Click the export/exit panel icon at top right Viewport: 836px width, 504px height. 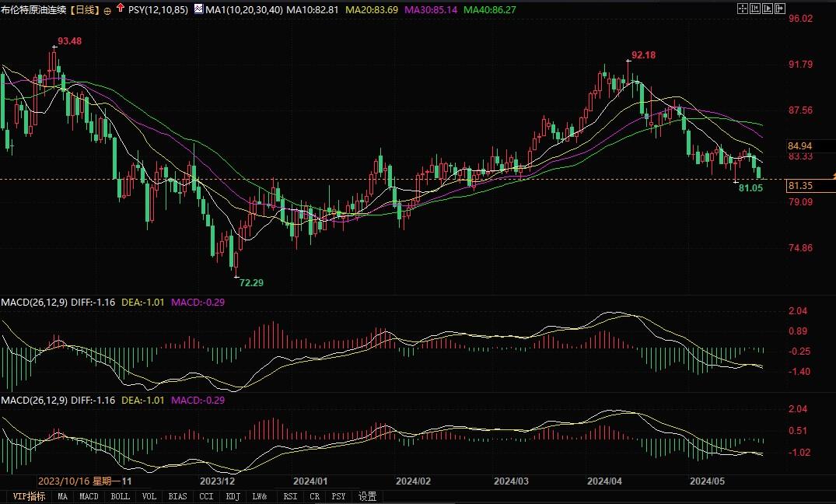click(780, 8)
